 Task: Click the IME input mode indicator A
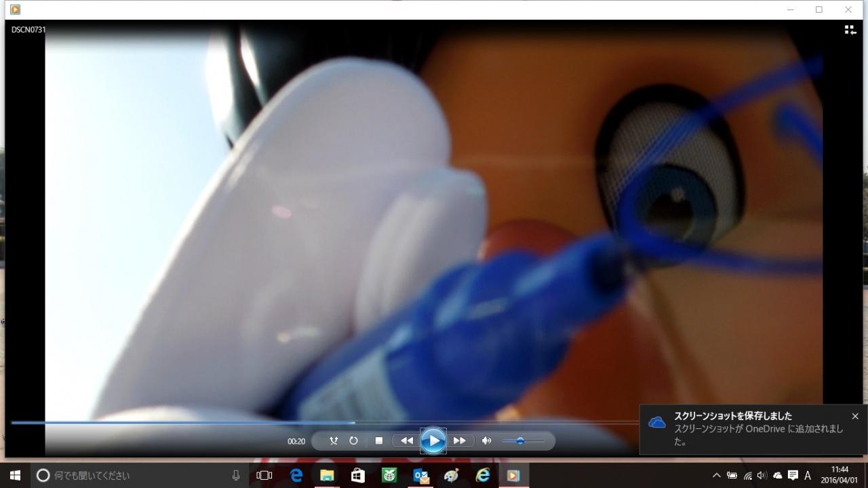click(x=808, y=476)
